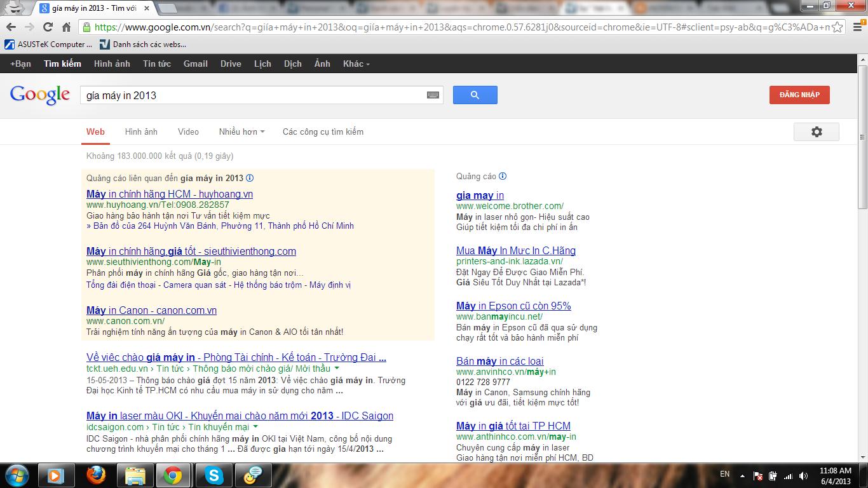Screen dimensions: 868x488
Task: Click the Chrome taskbar icon
Action: [x=173, y=475]
